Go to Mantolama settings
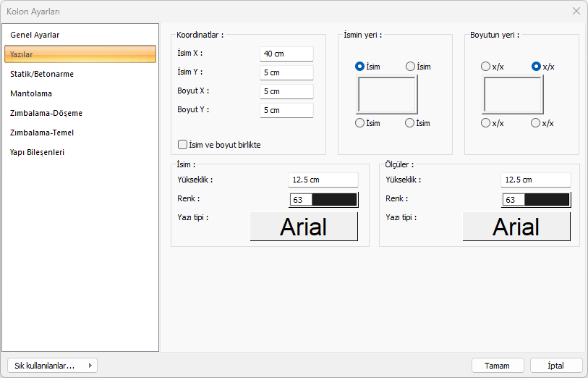588x378 pixels. pos(31,93)
